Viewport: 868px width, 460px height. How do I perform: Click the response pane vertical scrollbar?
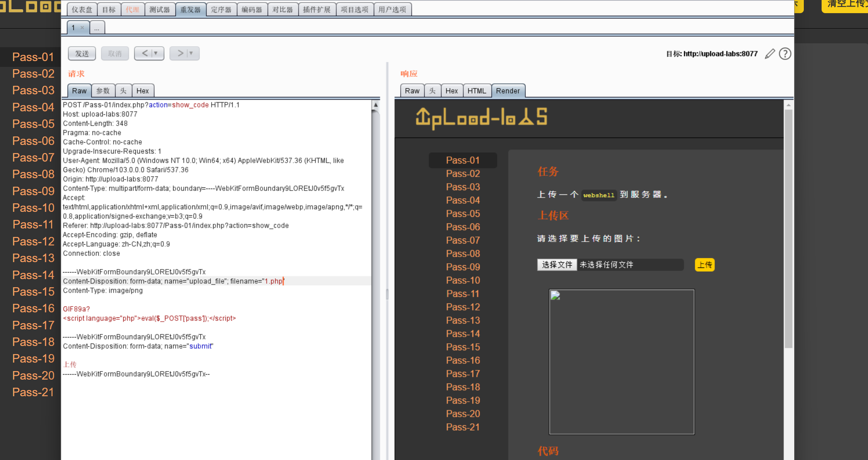click(788, 228)
